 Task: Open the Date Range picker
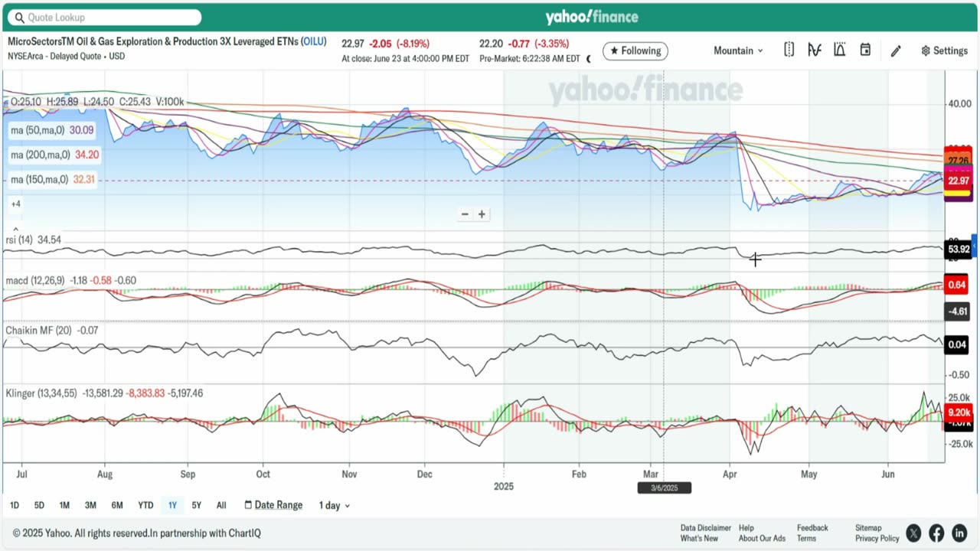click(273, 505)
